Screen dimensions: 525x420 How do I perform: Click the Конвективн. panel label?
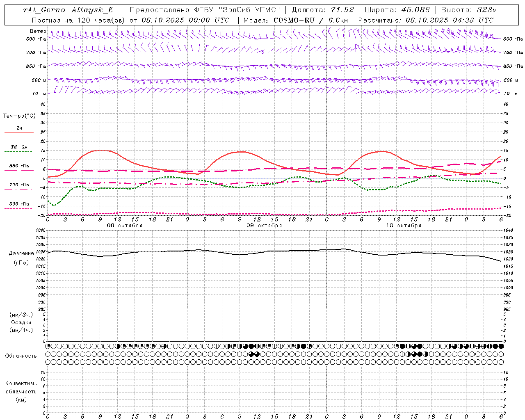21,383
